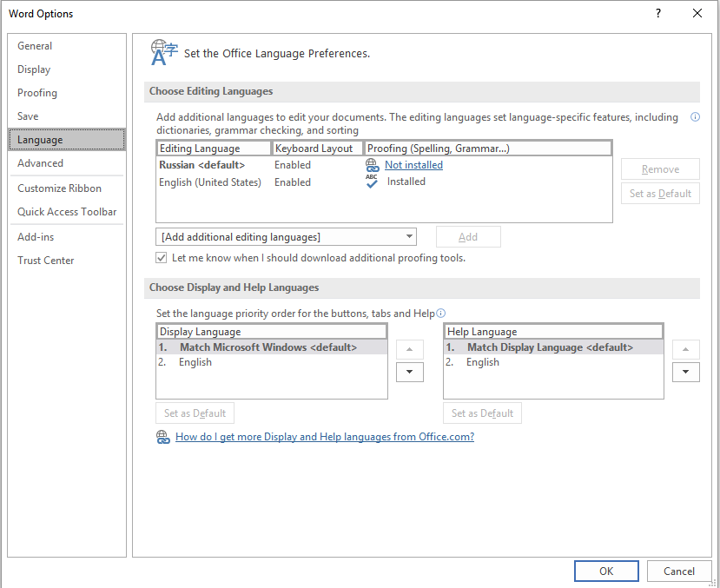Switch to the Display options category
Screen dimensions: 720x588
(x=67, y=69)
